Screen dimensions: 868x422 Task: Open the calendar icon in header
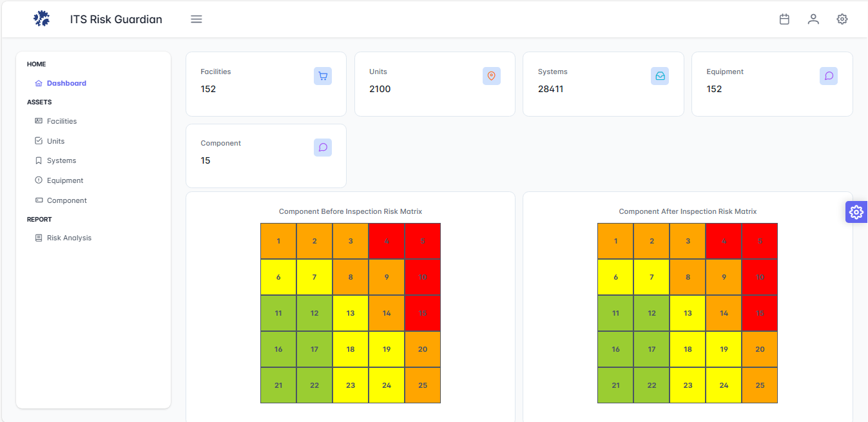click(x=784, y=19)
